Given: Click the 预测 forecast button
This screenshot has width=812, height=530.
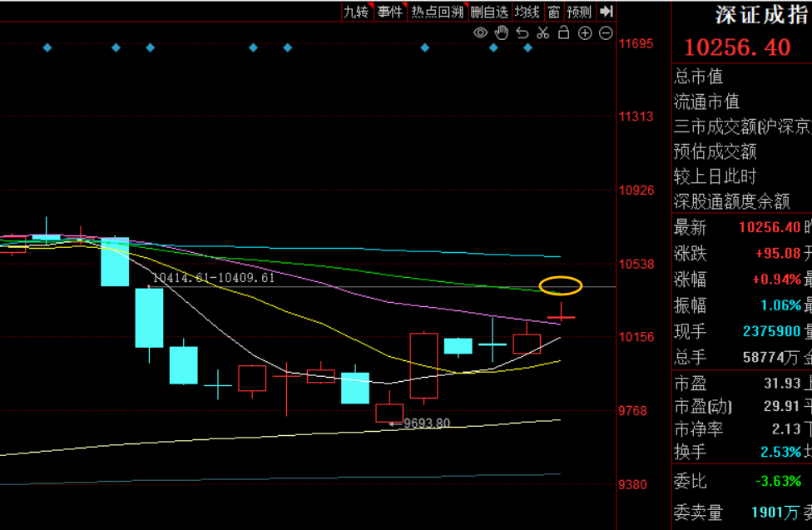Looking at the screenshot, I should pos(579,12).
